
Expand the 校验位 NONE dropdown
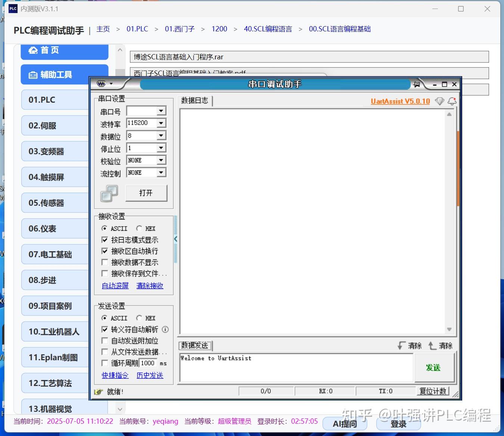[161, 160]
